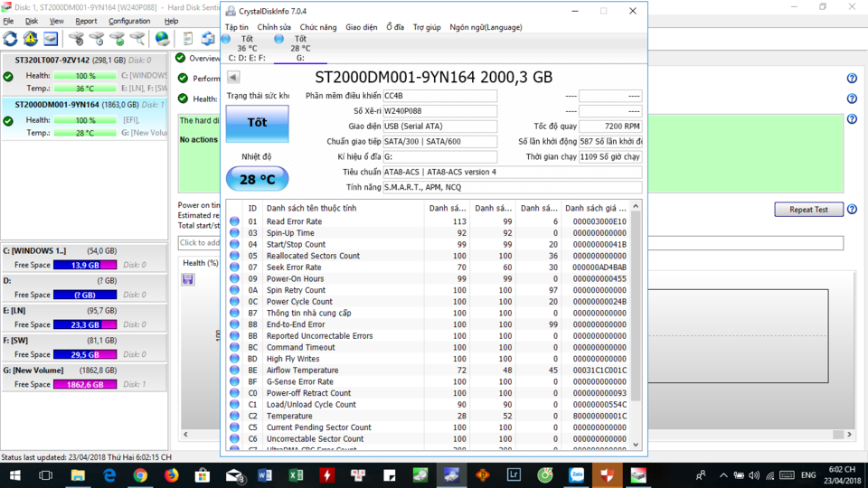Click the 28 °C temperature button
The height and width of the screenshot is (488, 868).
[257, 179]
